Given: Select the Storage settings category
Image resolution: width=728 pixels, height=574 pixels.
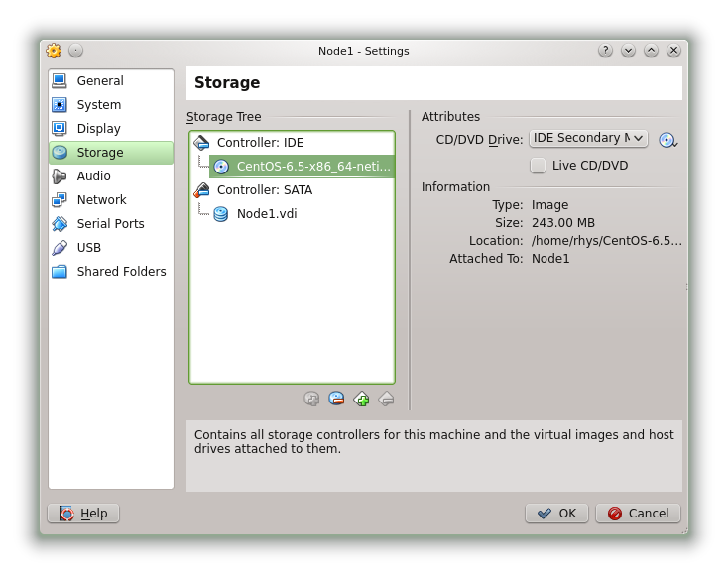Looking at the screenshot, I should [x=110, y=153].
